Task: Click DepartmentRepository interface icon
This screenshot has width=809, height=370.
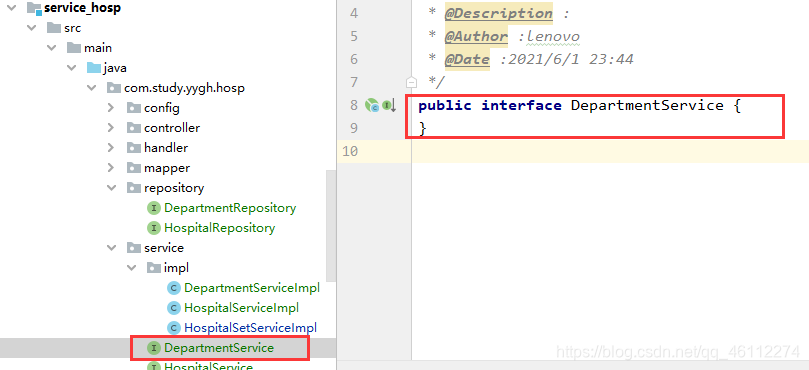Action: pyautogui.click(x=154, y=208)
